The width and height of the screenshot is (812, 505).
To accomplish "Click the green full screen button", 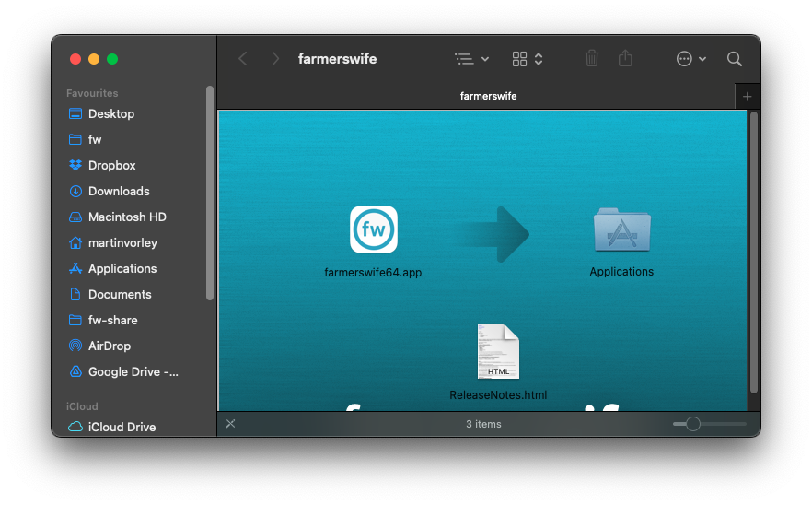I will (x=112, y=59).
